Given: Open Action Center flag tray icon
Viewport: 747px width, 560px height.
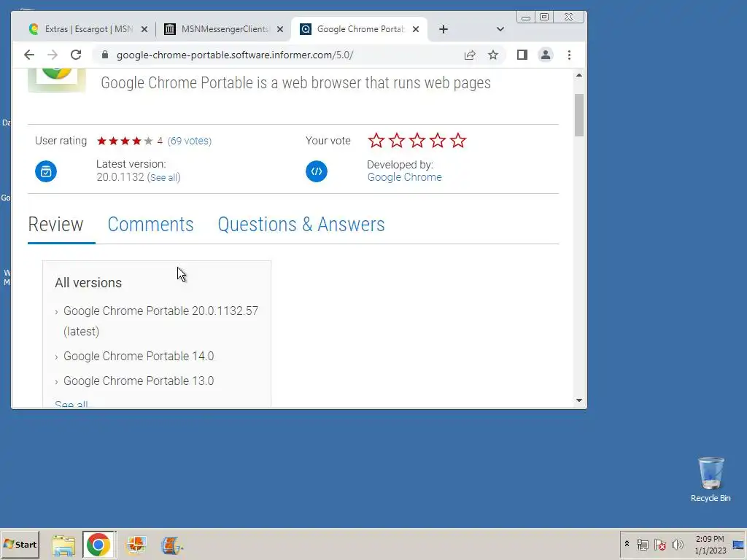Looking at the screenshot, I should click(659, 545).
